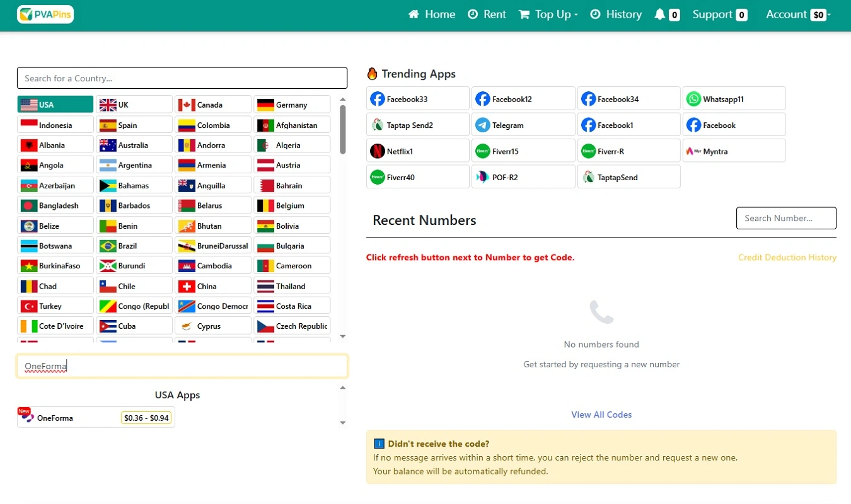This screenshot has height=504, width=851.
Task: Choose Germany from country list
Action: pos(292,105)
